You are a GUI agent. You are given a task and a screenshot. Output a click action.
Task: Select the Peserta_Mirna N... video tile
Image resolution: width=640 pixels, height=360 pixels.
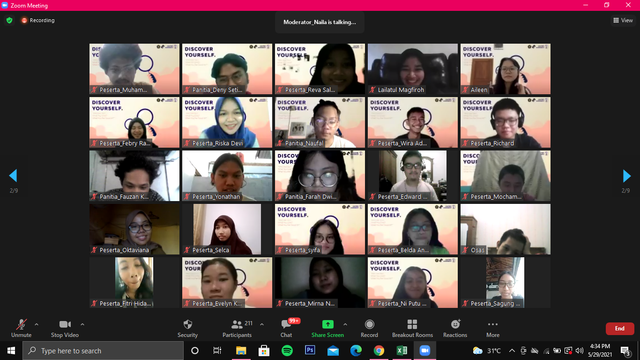tap(320, 282)
